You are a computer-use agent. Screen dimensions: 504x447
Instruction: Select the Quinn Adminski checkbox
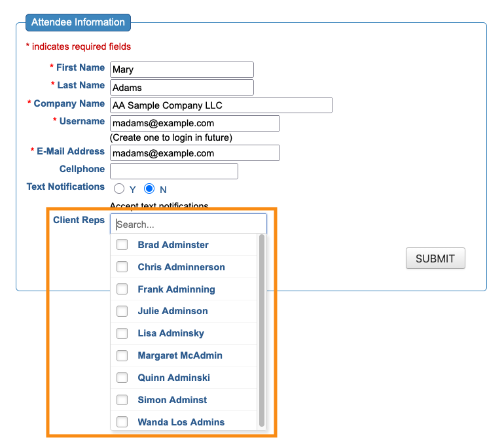point(122,378)
